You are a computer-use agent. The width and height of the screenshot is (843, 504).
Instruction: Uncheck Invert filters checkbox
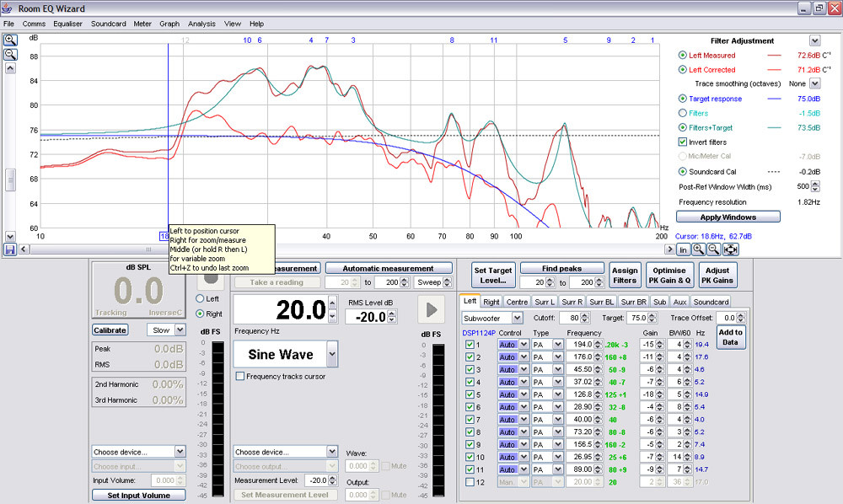(x=682, y=142)
